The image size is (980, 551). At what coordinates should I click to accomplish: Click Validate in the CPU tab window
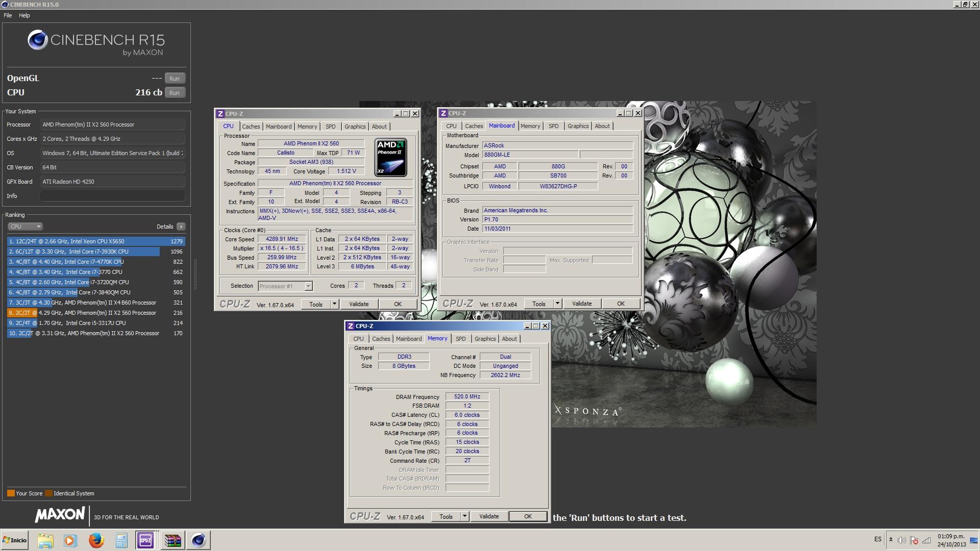pos(359,304)
